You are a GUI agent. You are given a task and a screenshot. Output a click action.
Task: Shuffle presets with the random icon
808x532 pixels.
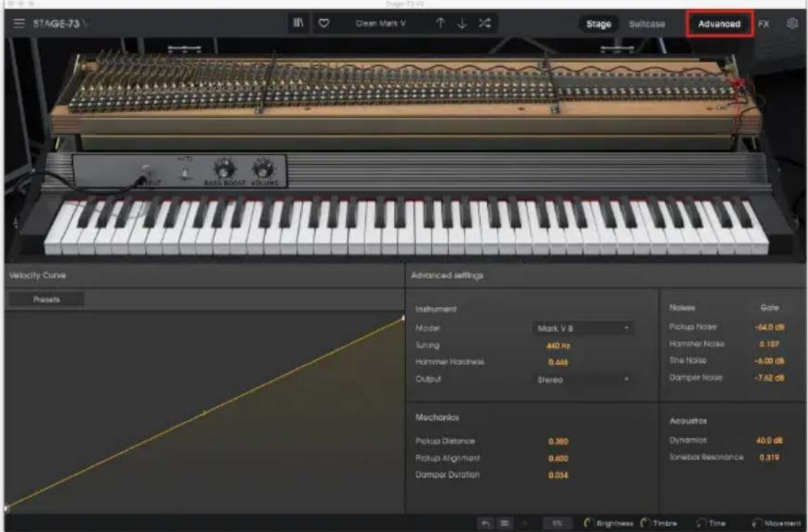pyautogui.click(x=485, y=23)
